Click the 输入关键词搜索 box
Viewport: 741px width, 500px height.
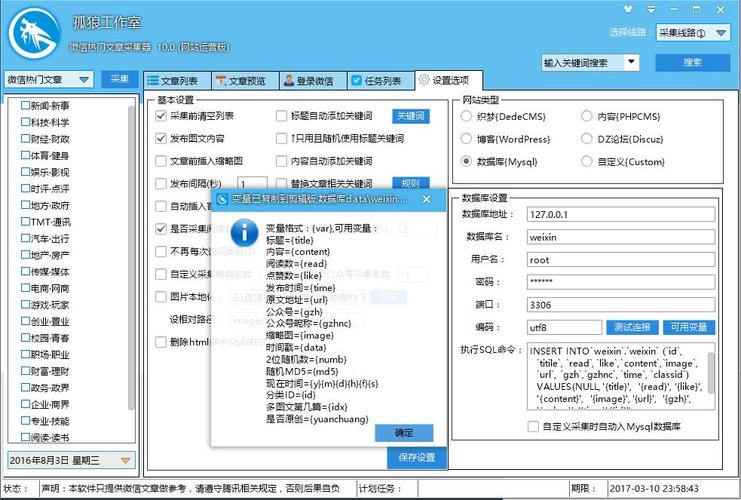coord(583,62)
